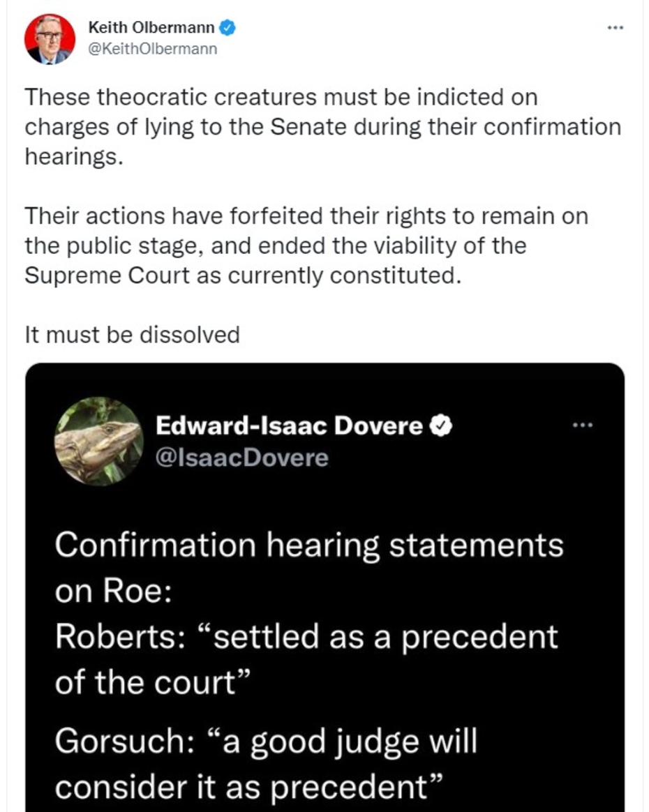Click the paragraph starting "These theocratic creatures"
This screenshot has width=649, height=812.
tap(322, 127)
